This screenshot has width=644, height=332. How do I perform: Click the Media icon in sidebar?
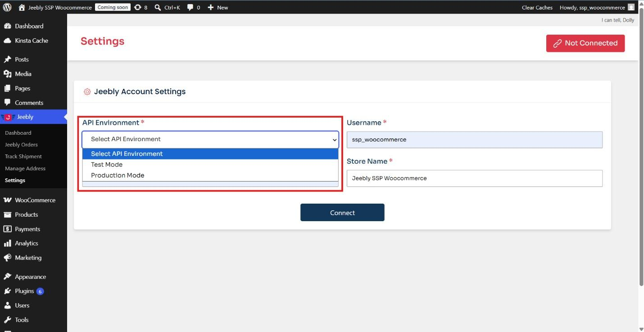tap(7, 74)
